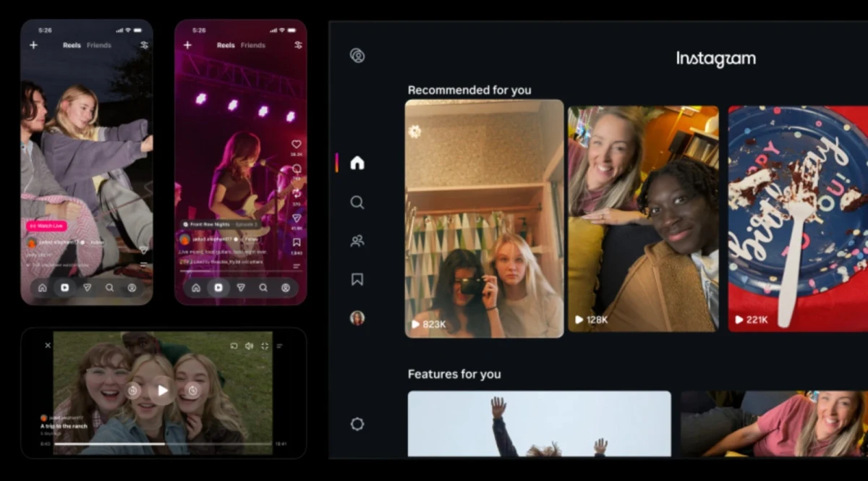Tap the Messages nav icon on the concert phone
Viewport: 868px width, 481px height.
[x=241, y=287]
